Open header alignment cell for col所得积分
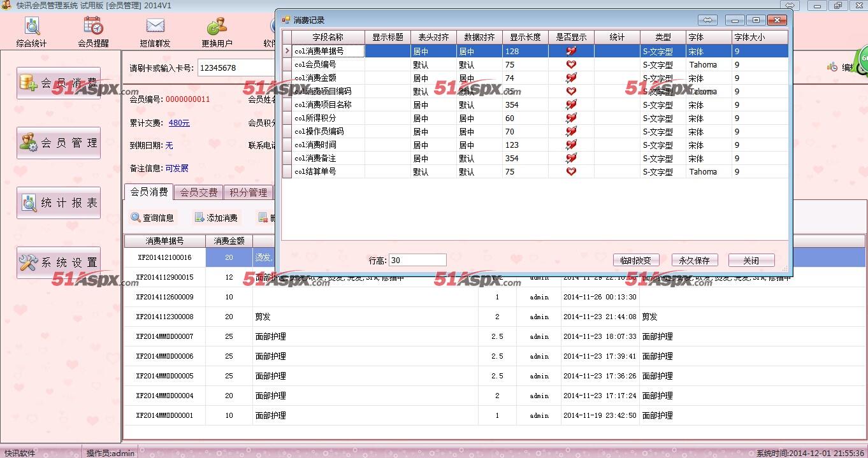The image size is (868, 458). point(433,118)
